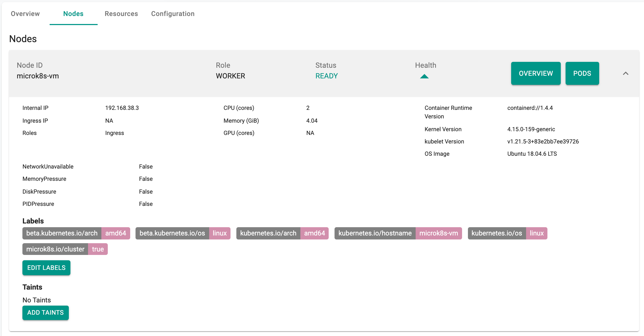Open the Configuration tab
Viewport: 644px width, 336px height.
coord(173,14)
